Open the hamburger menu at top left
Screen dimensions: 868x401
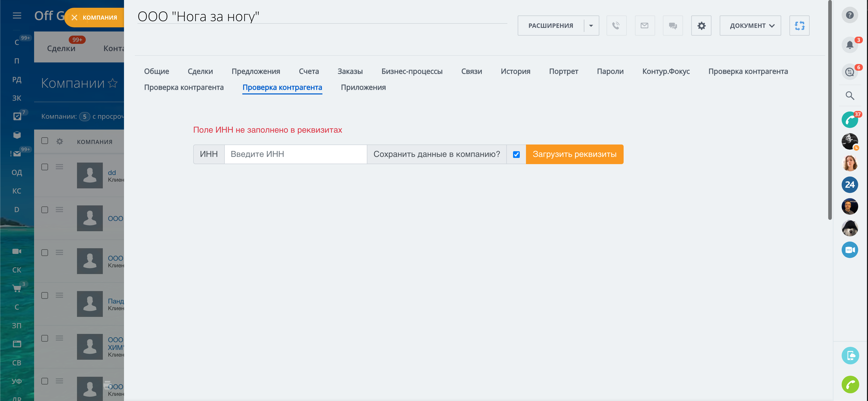(x=17, y=15)
